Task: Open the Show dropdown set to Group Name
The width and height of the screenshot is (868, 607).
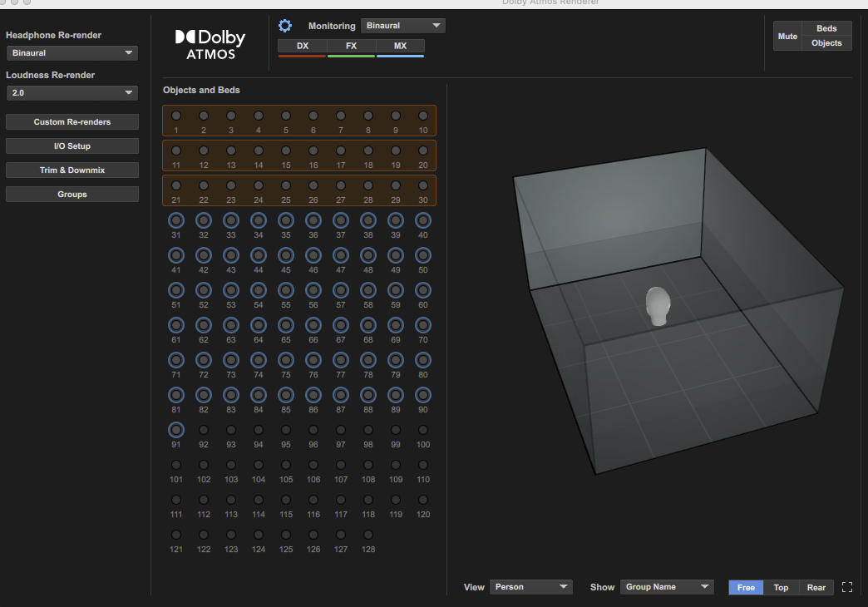Action: pyautogui.click(x=666, y=586)
